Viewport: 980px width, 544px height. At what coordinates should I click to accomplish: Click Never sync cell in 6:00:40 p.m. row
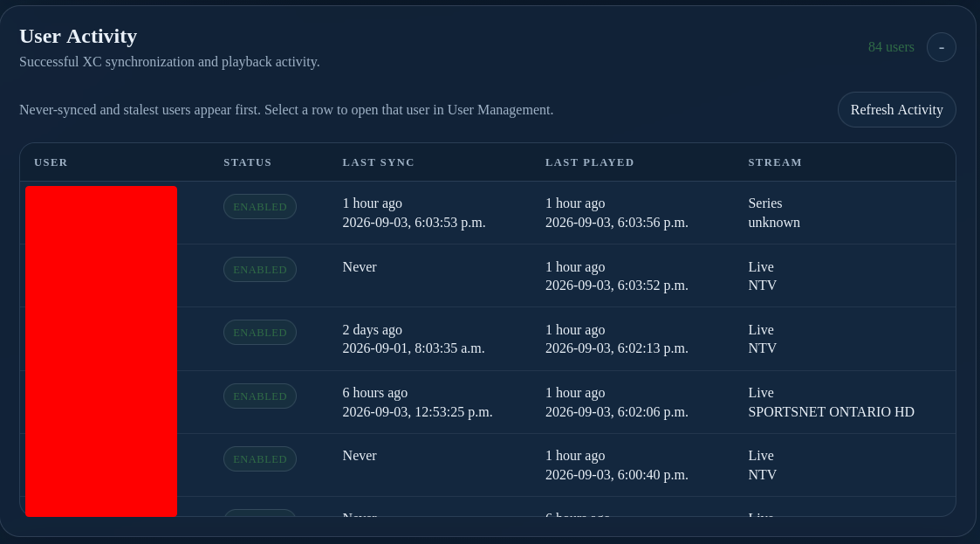360,456
